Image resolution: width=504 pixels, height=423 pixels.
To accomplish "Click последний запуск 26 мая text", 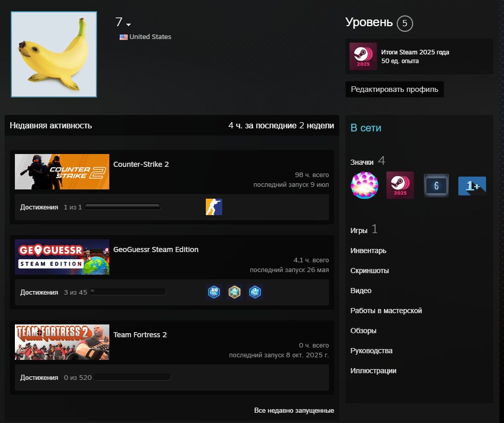I will coord(289,270).
